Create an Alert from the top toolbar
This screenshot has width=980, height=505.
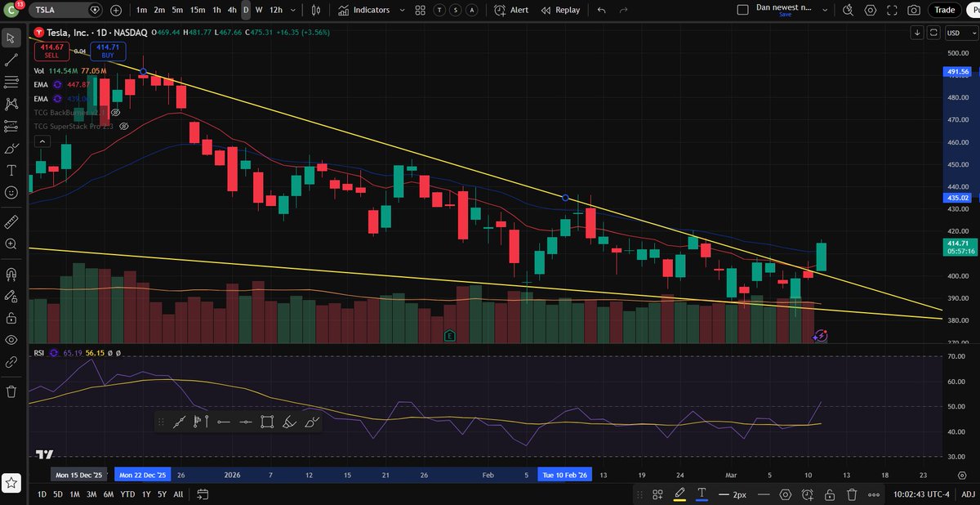pyautogui.click(x=511, y=11)
